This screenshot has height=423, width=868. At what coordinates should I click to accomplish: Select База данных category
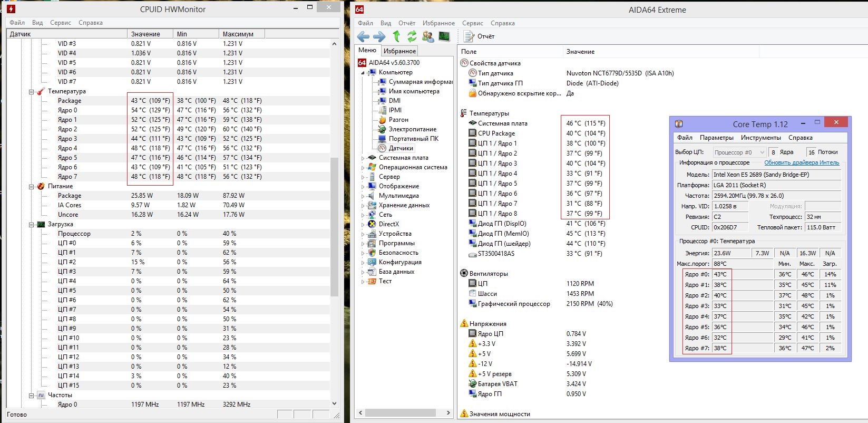(x=391, y=272)
